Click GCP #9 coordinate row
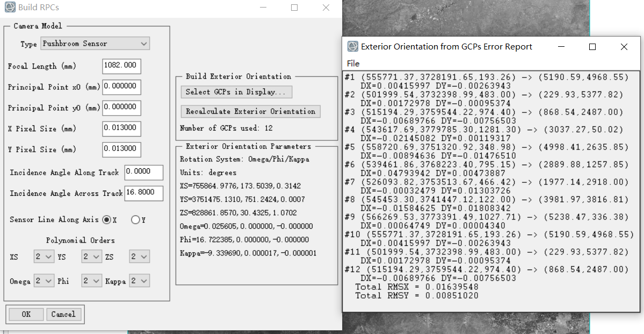 (487, 217)
